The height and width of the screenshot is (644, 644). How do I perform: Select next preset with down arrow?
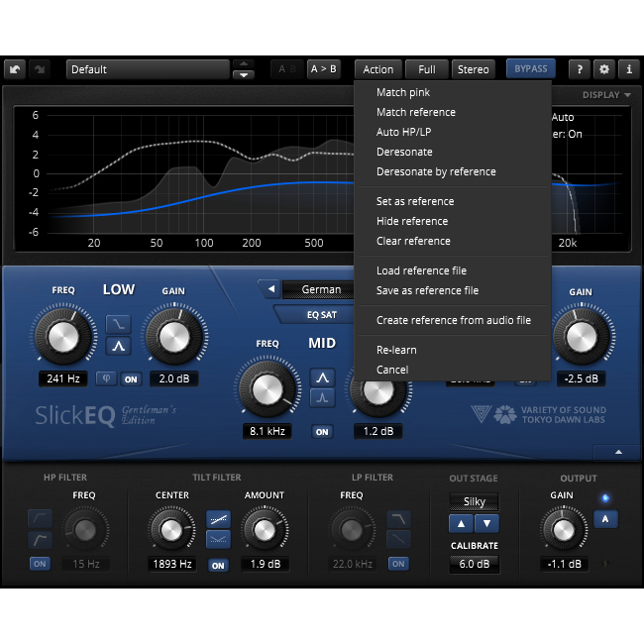[x=244, y=75]
